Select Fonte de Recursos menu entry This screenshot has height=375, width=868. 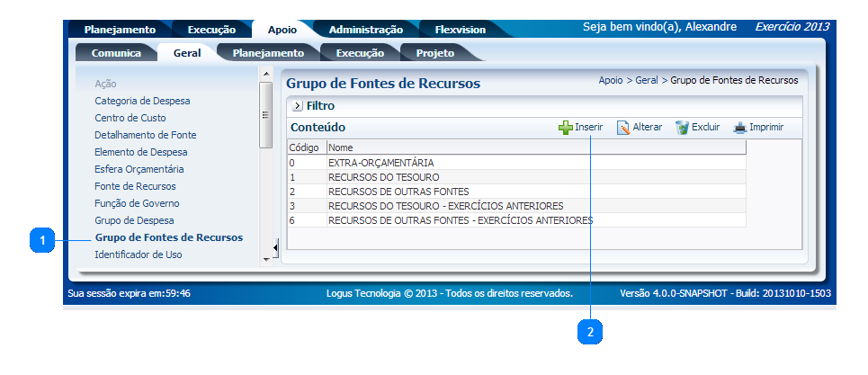point(135,186)
